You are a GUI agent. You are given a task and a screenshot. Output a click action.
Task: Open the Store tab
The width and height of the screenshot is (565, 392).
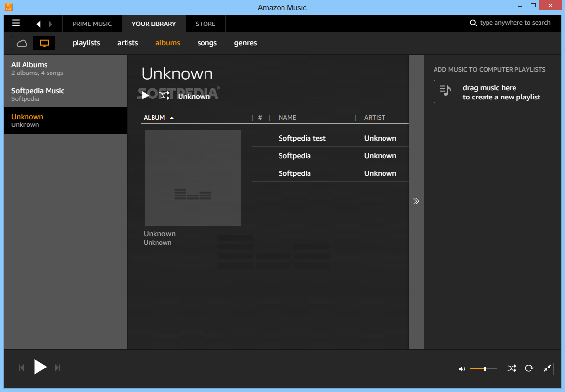tap(205, 24)
